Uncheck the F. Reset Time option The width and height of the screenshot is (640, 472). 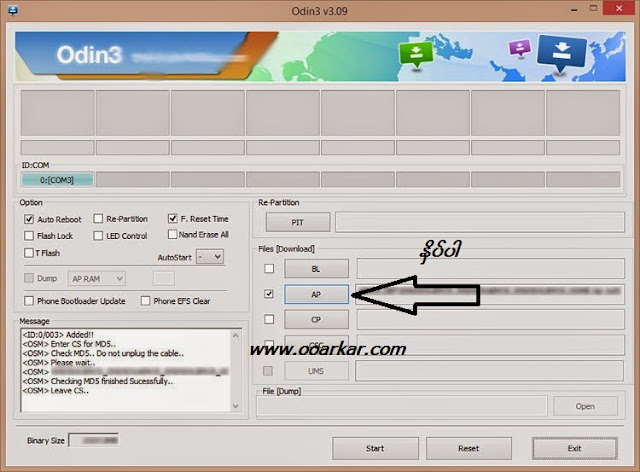tap(173, 218)
